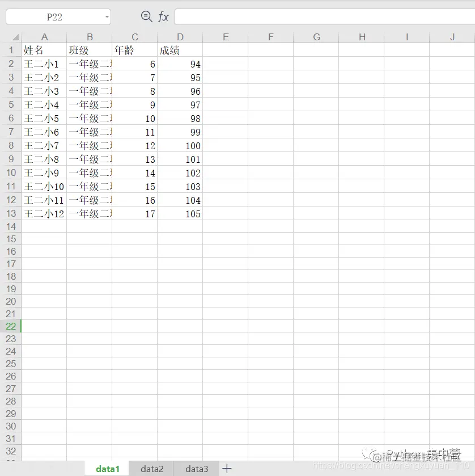475x476 pixels.
Task: Select column A header
Action: tap(44, 37)
